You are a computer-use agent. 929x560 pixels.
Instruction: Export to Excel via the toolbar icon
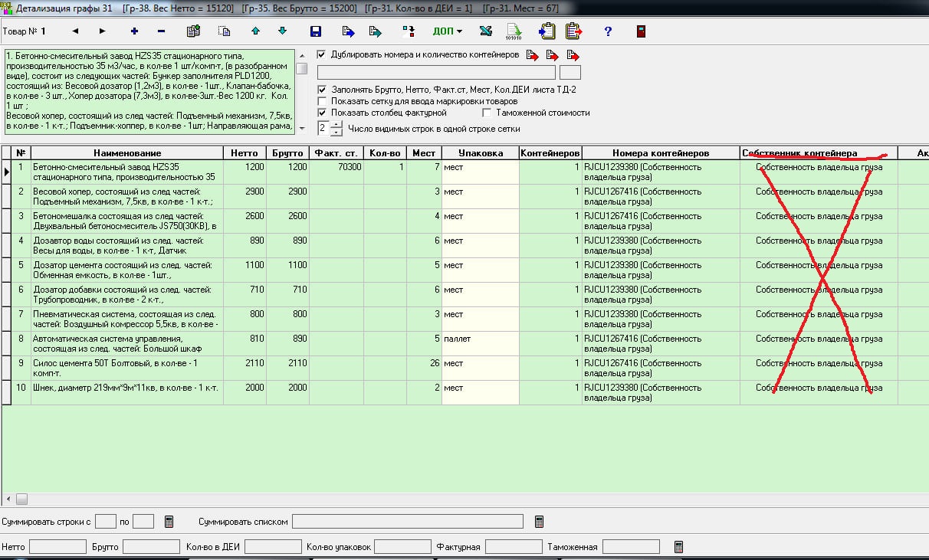(x=485, y=31)
